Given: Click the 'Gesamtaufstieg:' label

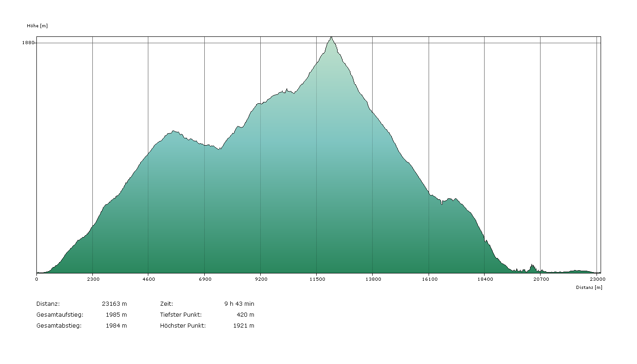Looking at the screenshot, I should 60,315.
